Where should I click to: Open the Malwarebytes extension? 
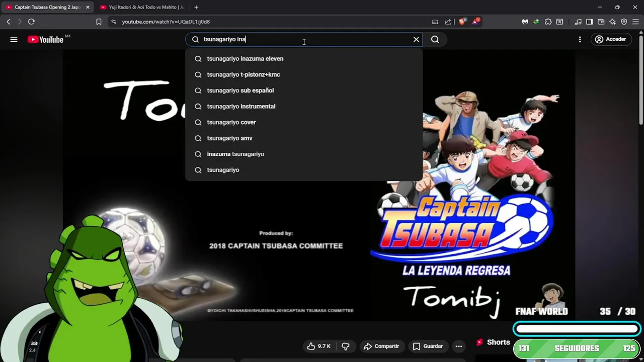(525, 22)
